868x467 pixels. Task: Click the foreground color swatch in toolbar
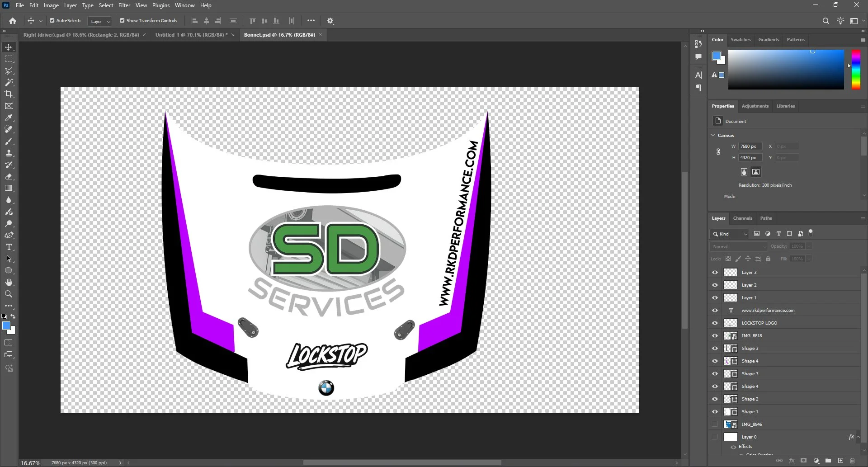click(x=6, y=326)
